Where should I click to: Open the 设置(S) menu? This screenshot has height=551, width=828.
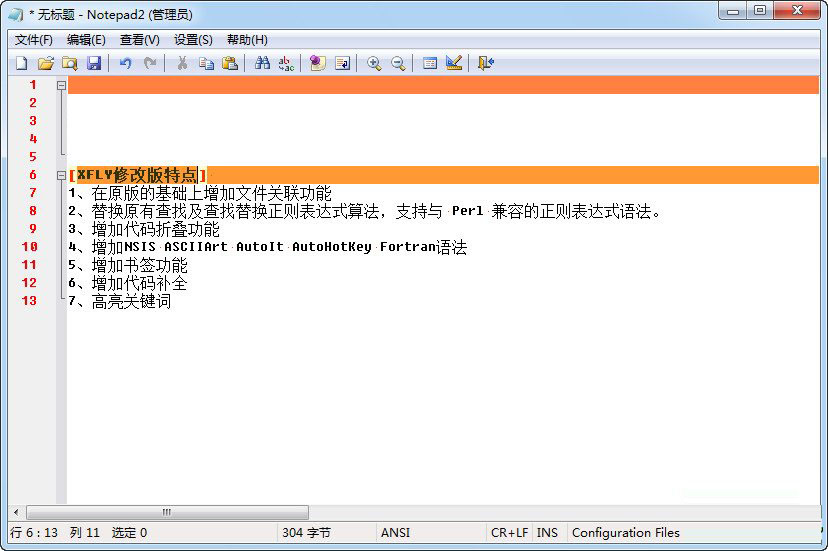(x=193, y=40)
